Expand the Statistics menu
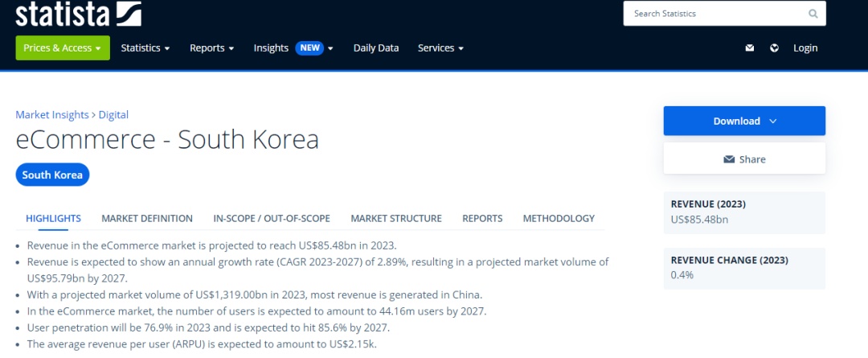This screenshot has height=358, width=868. [145, 48]
